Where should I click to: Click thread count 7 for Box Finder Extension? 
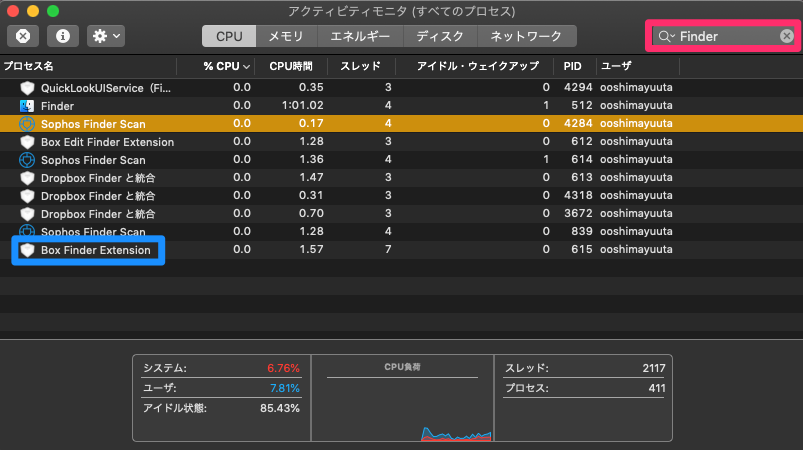tap(388, 249)
